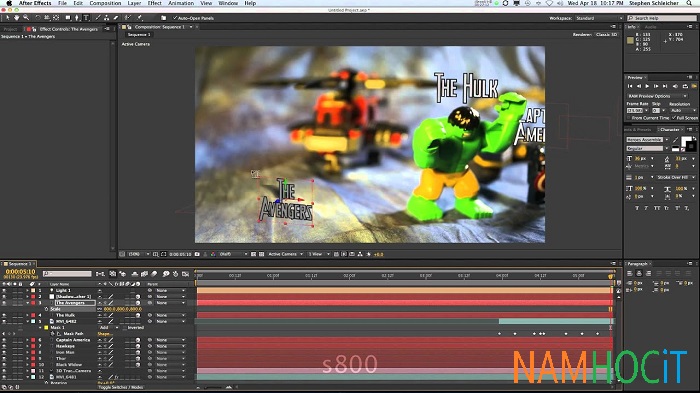Hide the Light 1 layer
Image resolution: width=700 pixels, height=393 pixels.
tap(4, 290)
